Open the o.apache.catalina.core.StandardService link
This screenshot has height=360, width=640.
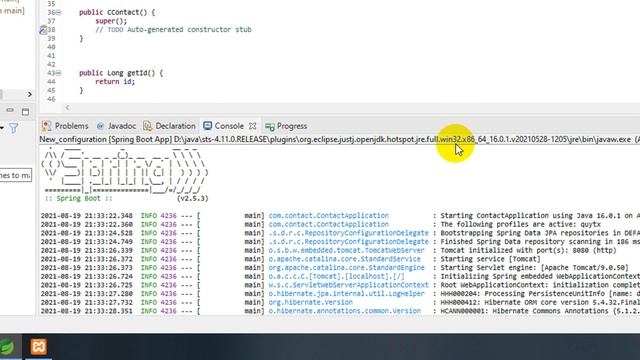coord(344,259)
